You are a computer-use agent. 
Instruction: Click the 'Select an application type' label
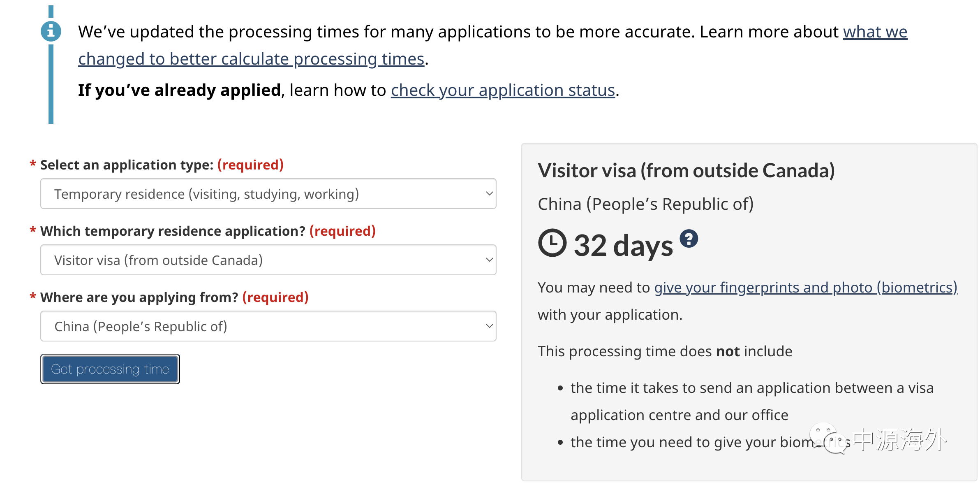pyautogui.click(x=127, y=165)
